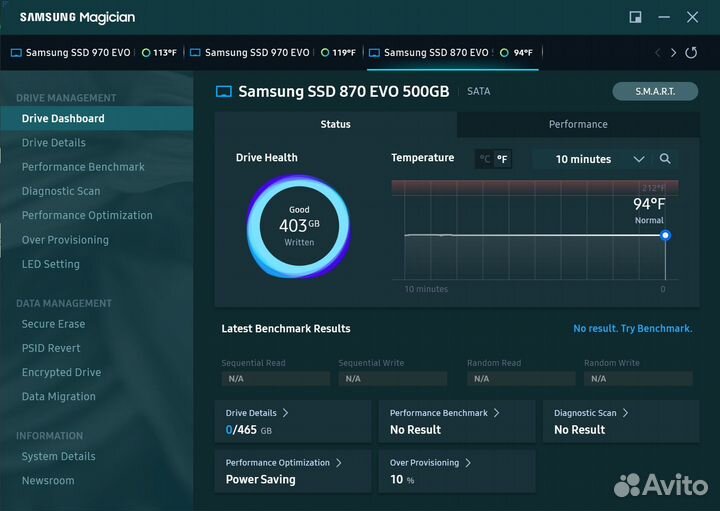Click the S.M.A.R.T. button
The width and height of the screenshot is (720, 511).
click(x=655, y=91)
